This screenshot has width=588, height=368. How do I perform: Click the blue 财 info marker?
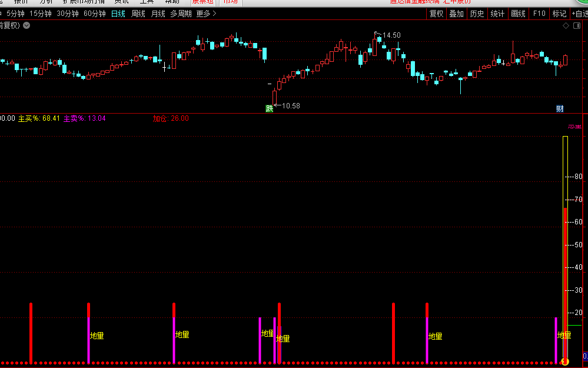tap(560, 108)
